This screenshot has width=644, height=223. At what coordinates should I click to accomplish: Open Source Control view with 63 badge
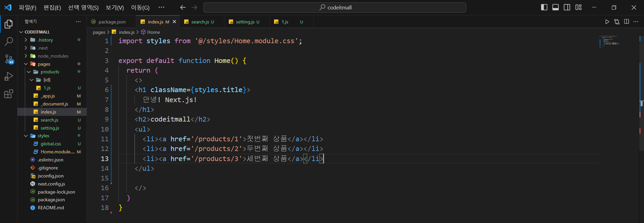[x=9, y=59]
